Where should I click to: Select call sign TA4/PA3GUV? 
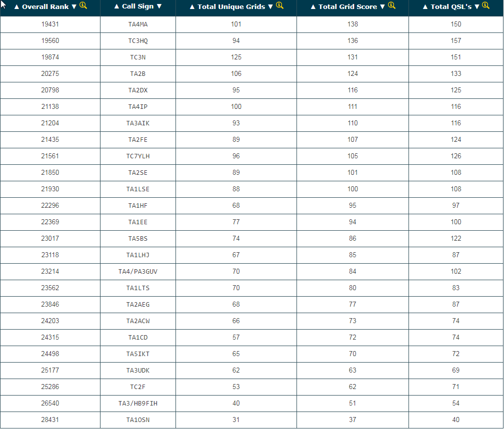point(138,272)
